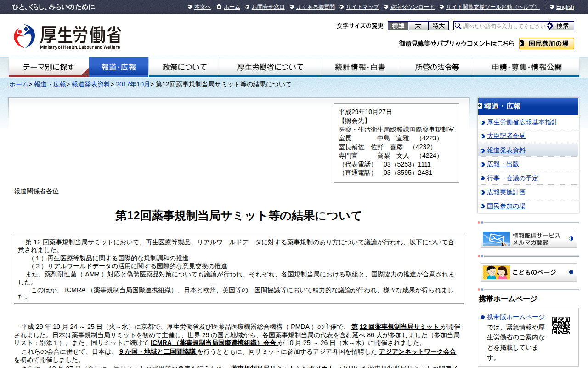Open the 政策について menu tab

pos(184,67)
